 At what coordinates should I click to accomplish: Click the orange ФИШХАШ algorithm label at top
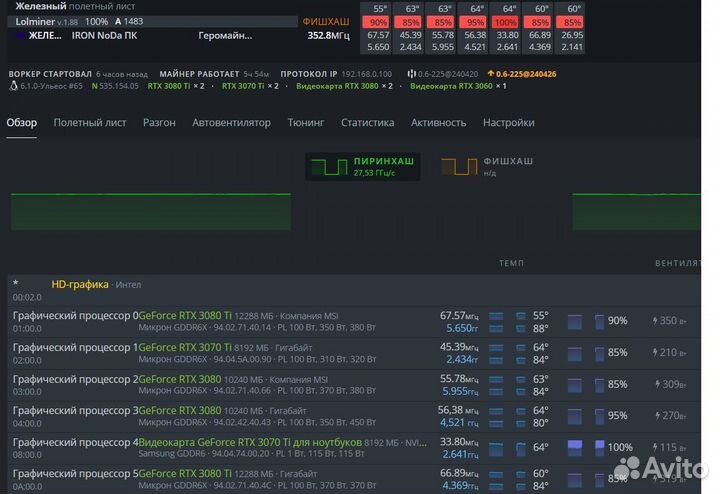(x=326, y=22)
